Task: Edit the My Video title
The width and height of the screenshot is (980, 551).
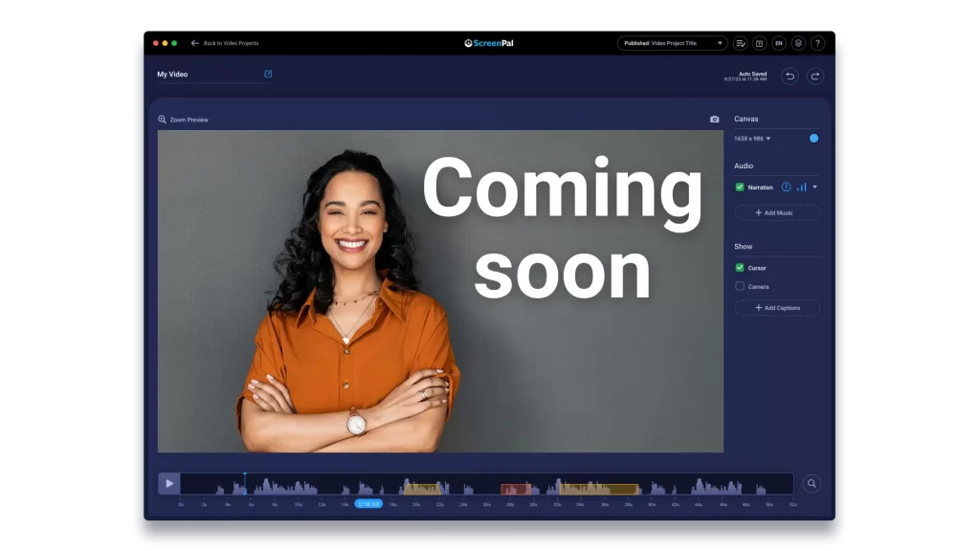Action: click(x=268, y=74)
